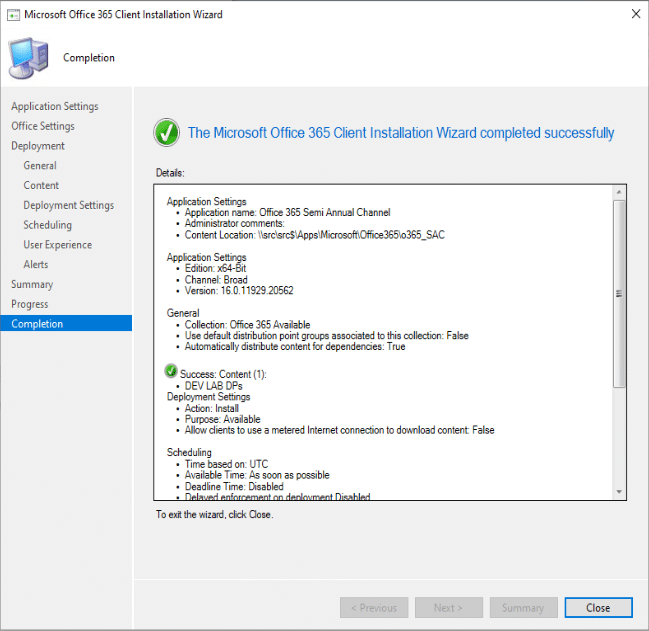Click the large green success checkmark icon
The image size is (649, 631).
[166, 132]
